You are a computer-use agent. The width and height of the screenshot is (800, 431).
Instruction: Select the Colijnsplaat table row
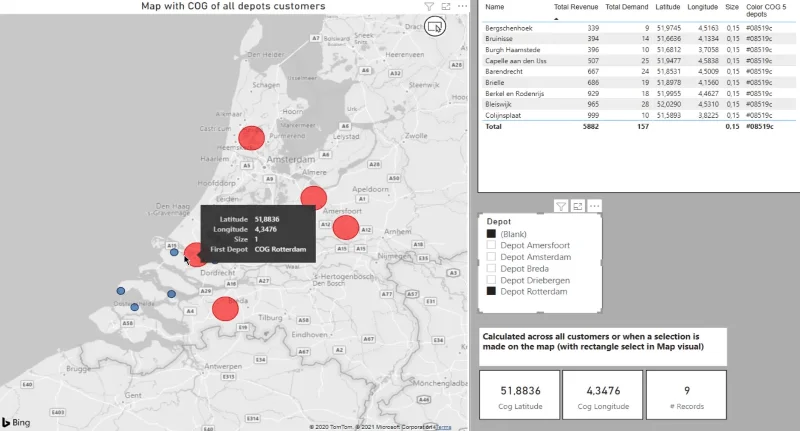637,115
